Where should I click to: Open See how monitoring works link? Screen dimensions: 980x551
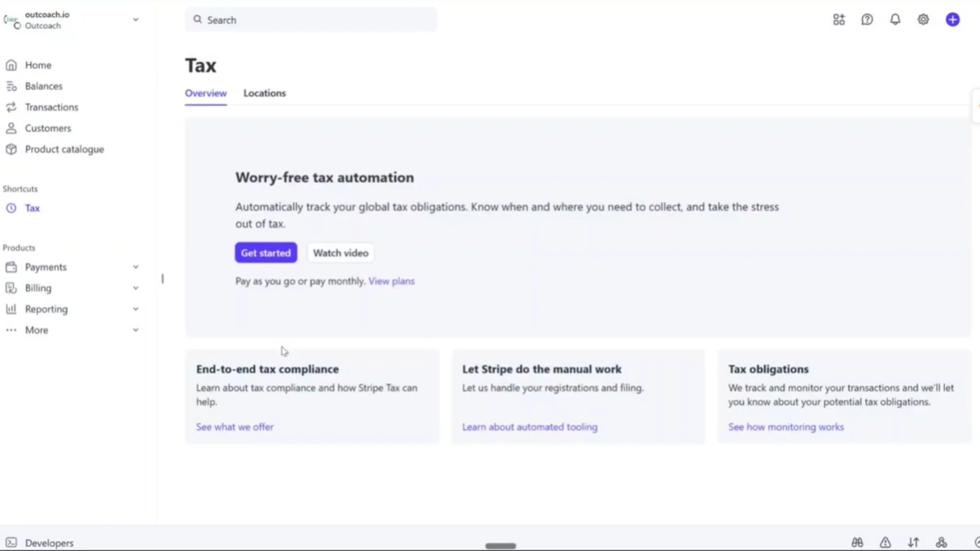coord(786,427)
